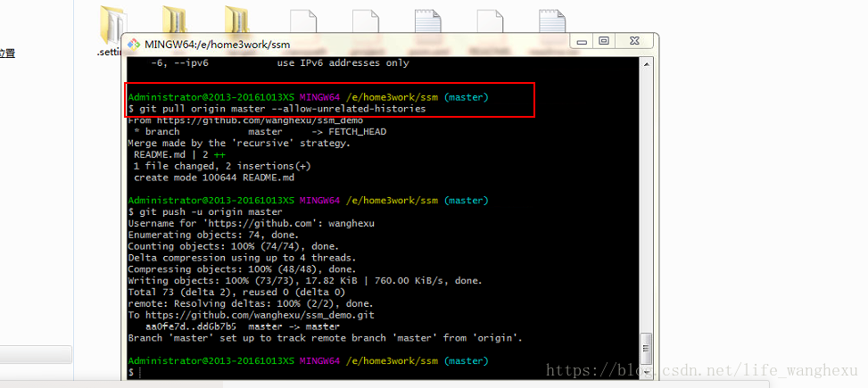Click 'create mode 100644 README.md' line

(x=214, y=177)
